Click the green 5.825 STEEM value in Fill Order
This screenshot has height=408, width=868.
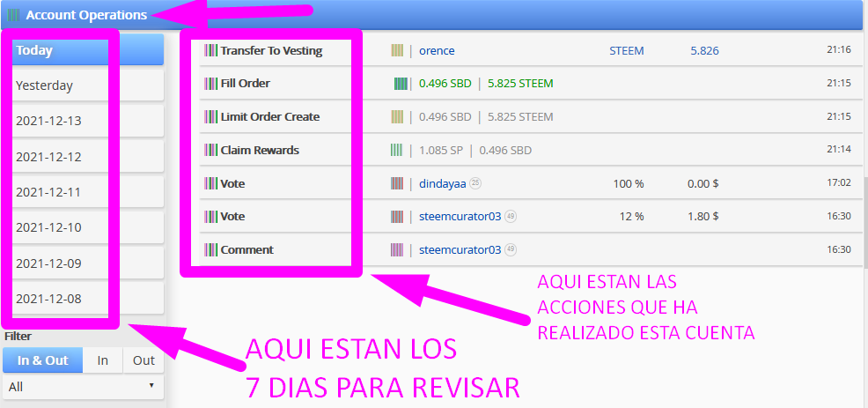(520, 84)
